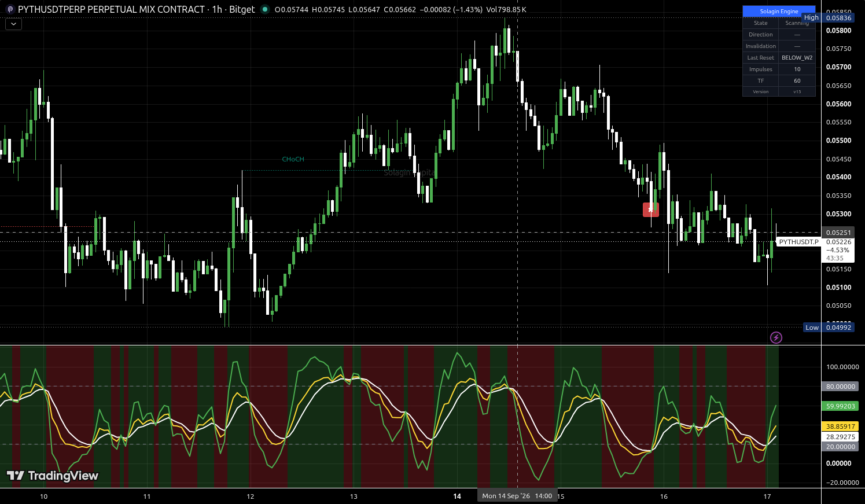Click the High 0.05836 price label
865x504 pixels.
828,18
